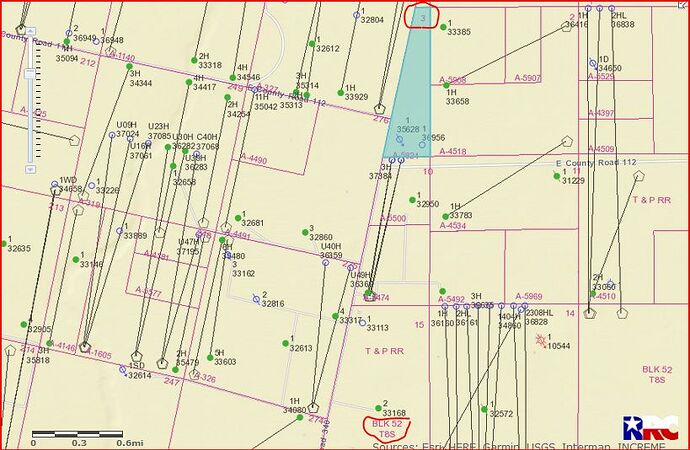Click the E County Road 112 label
The image size is (690, 450).
pyautogui.click(x=596, y=163)
